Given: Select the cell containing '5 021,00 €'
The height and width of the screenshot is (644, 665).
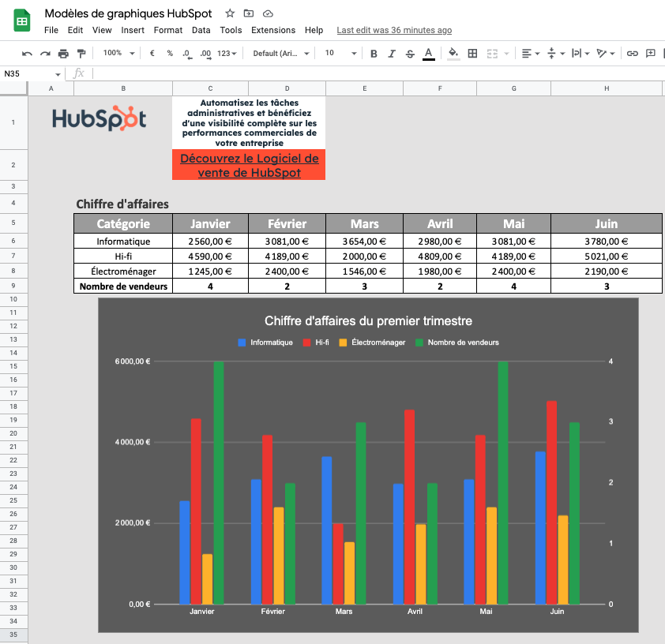Looking at the screenshot, I should (607, 256).
